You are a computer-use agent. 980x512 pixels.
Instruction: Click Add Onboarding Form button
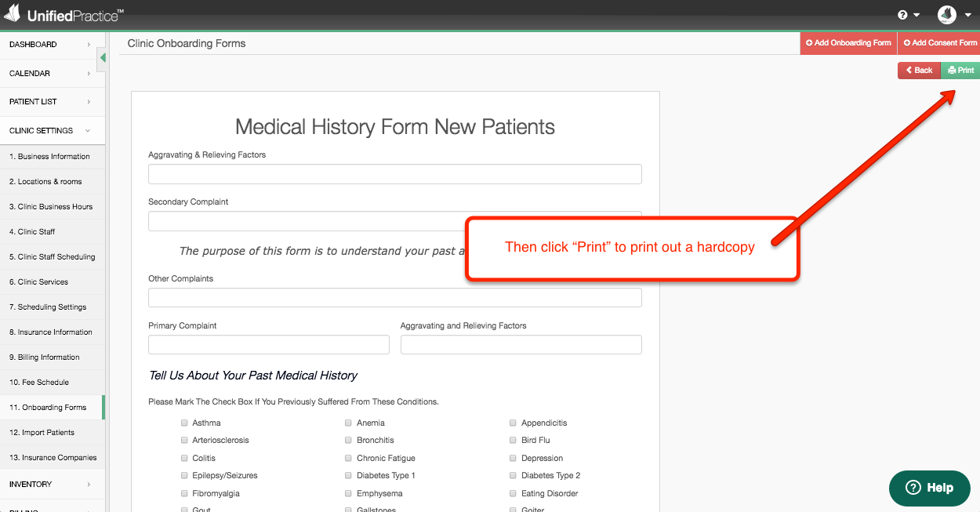pos(848,43)
